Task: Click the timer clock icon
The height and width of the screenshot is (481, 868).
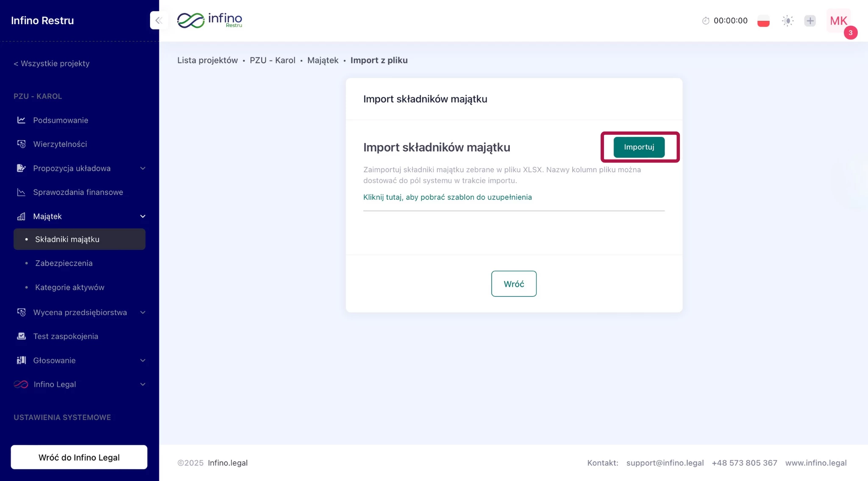Action: click(706, 21)
